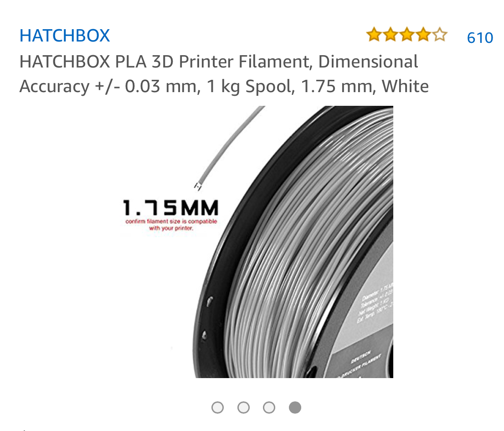Click the Deutsch filament text on the spool
The width and height of the screenshot is (504, 431).
tap(360, 357)
